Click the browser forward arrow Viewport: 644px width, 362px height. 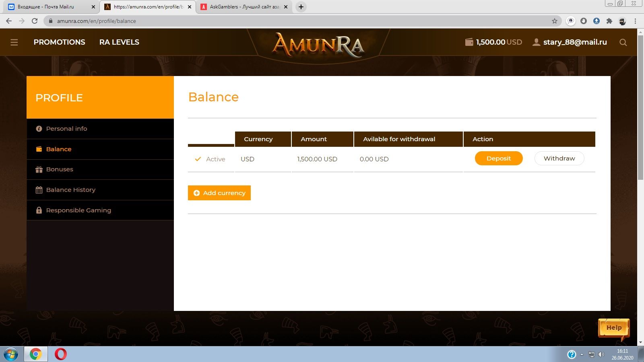[x=22, y=21]
